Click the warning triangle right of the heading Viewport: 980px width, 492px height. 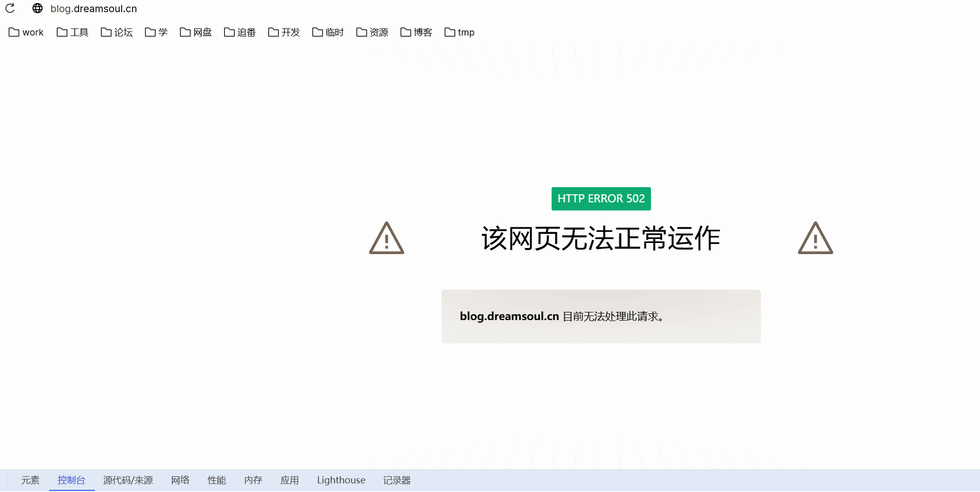coord(816,238)
